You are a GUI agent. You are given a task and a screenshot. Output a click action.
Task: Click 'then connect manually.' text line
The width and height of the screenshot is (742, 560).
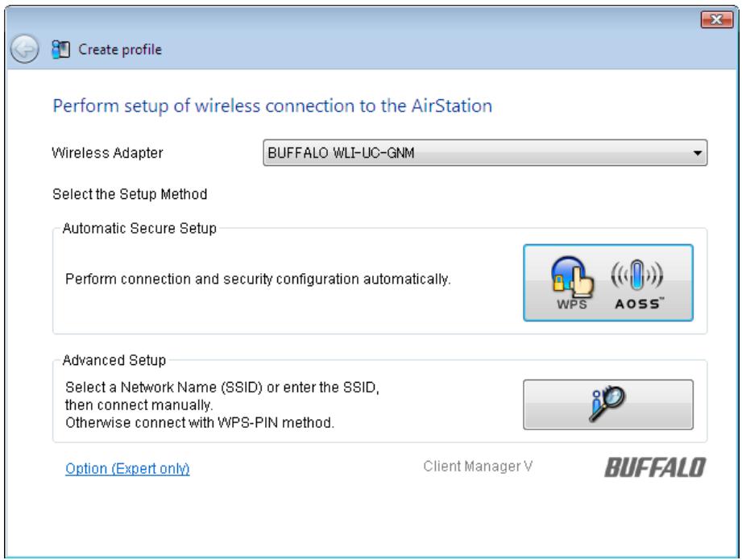coord(139,405)
